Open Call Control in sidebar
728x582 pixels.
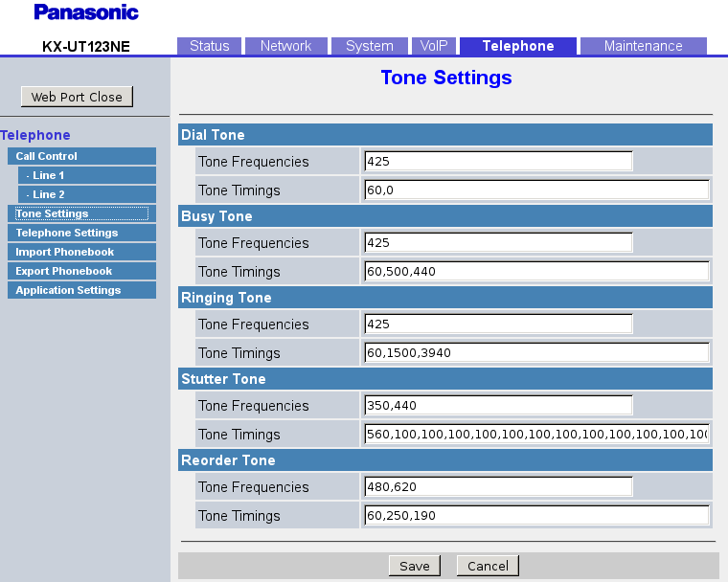point(81,156)
